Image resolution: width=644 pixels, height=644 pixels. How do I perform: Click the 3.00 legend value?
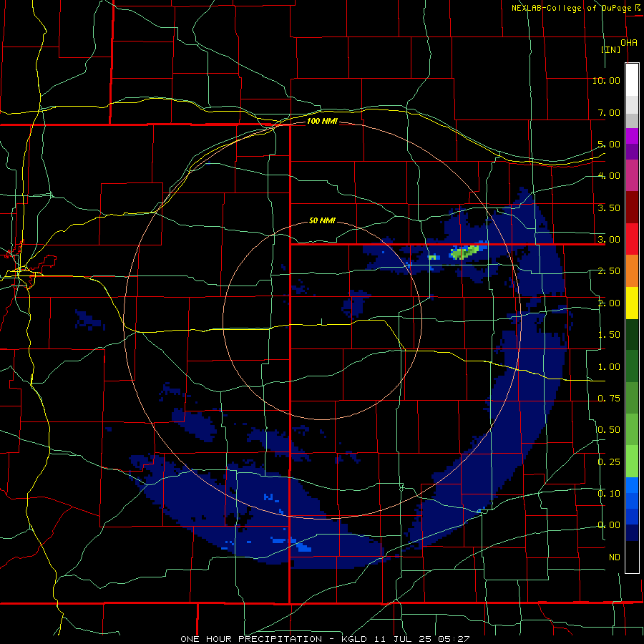pos(609,240)
